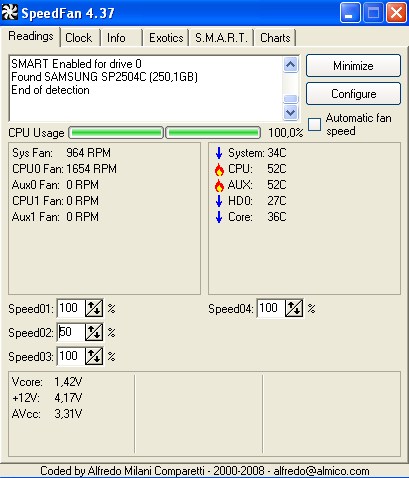
Task: Click the log box scroll down arrow
Action: tap(290, 112)
